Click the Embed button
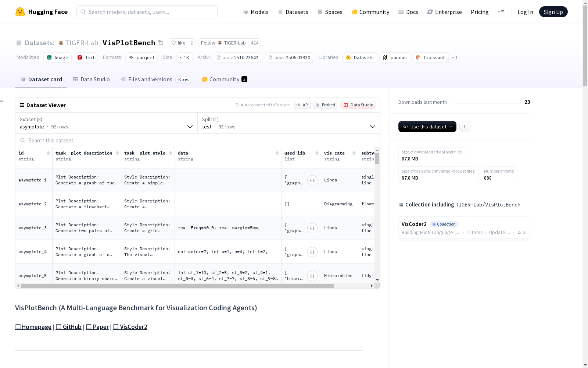 (325, 105)
